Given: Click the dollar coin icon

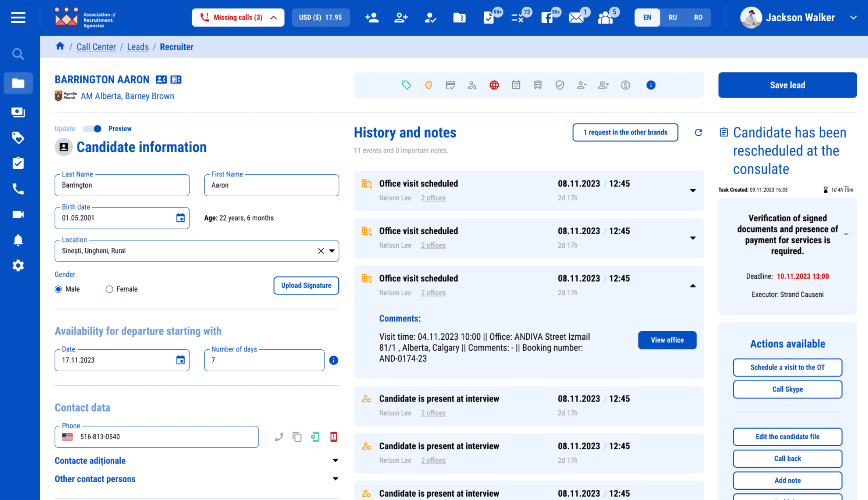Looking at the screenshot, I should click(x=625, y=85).
